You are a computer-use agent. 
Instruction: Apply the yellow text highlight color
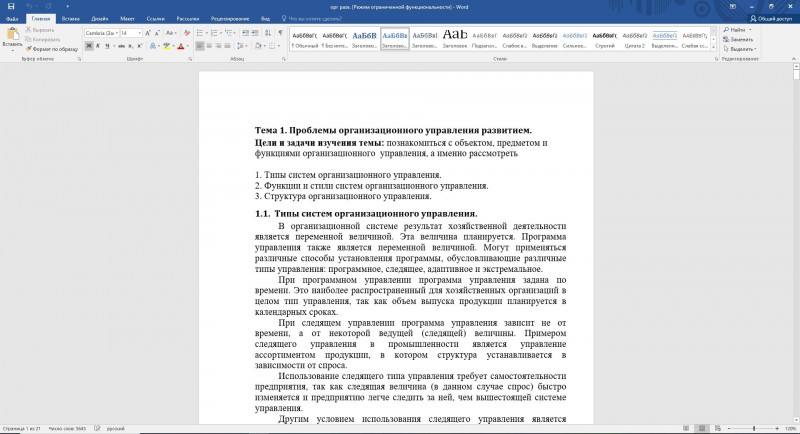(166, 46)
